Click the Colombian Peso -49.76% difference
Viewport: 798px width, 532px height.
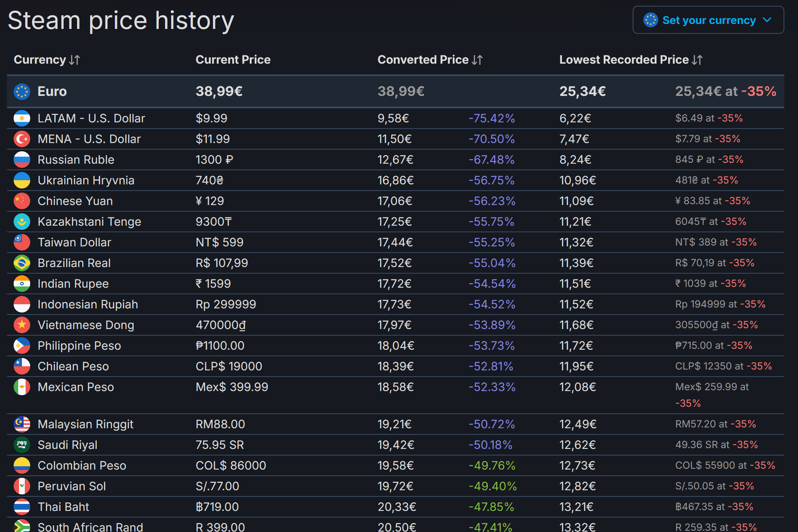pyautogui.click(x=492, y=465)
